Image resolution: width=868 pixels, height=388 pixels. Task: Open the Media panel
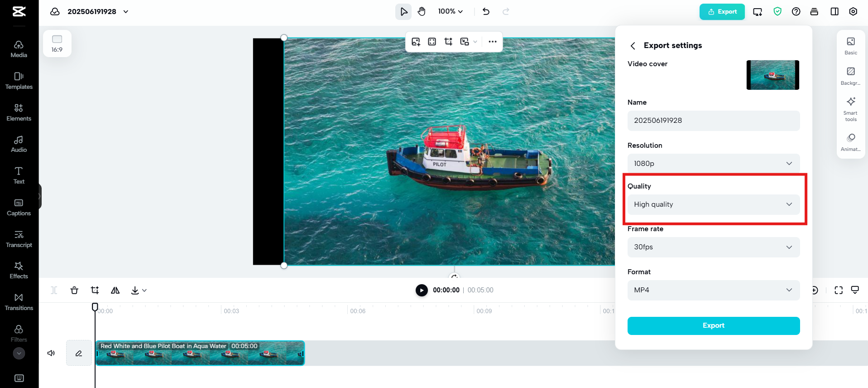click(19, 49)
